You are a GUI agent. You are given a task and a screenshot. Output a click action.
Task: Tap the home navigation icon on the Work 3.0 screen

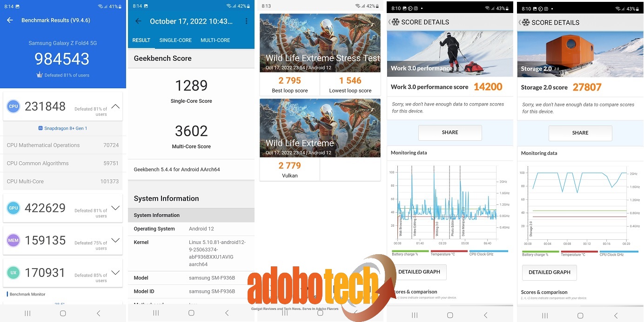coord(450,315)
